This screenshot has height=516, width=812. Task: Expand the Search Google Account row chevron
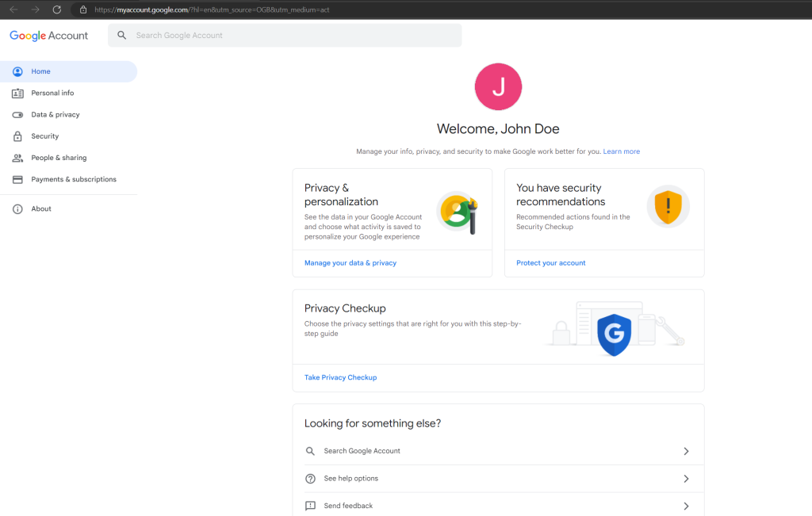(x=686, y=451)
